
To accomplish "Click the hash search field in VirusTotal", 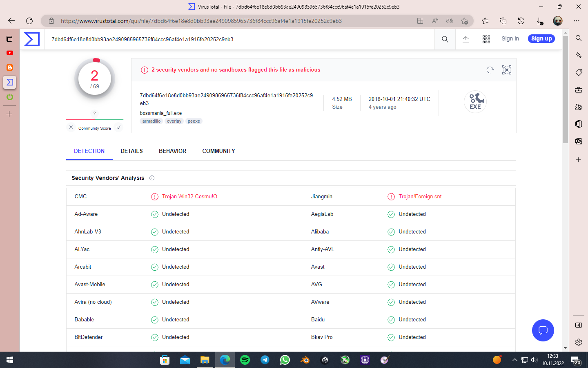I will pyautogui.click(x=239, y=39).
